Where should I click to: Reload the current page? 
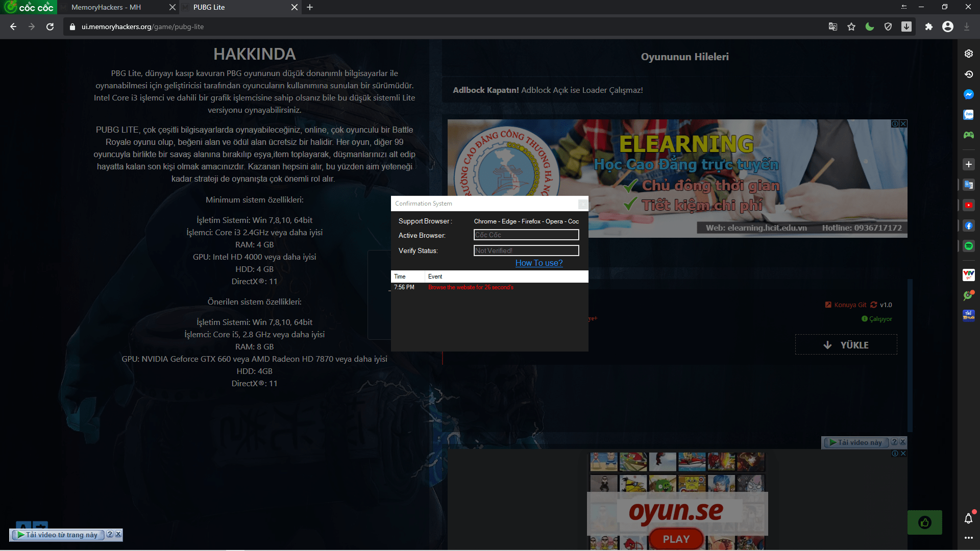(50, 27)
